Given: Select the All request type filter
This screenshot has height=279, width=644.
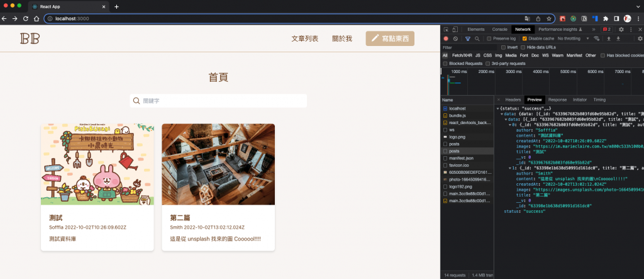Looking at the screenshot, I should coord(445,55).
